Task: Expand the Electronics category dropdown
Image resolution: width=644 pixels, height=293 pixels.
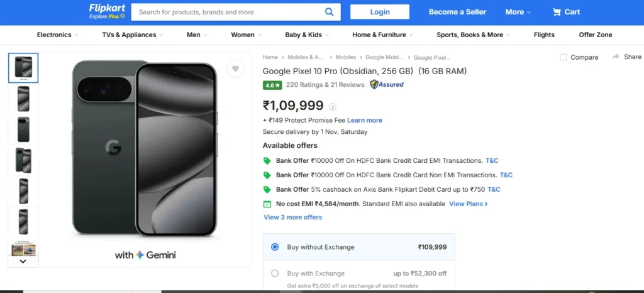Action: 58,35
